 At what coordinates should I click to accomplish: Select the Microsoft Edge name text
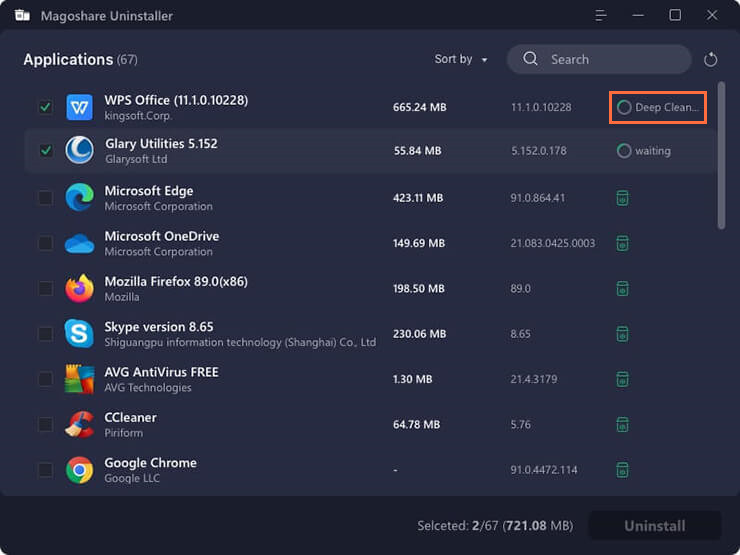[x=149, y=191]
